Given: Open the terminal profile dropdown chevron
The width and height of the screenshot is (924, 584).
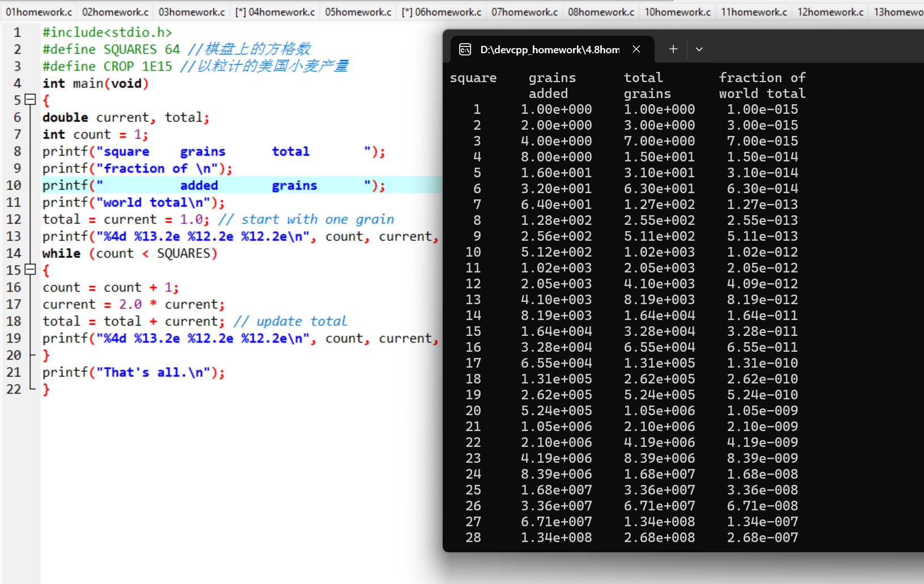Looking at the screenshot, I should (699, 49).
